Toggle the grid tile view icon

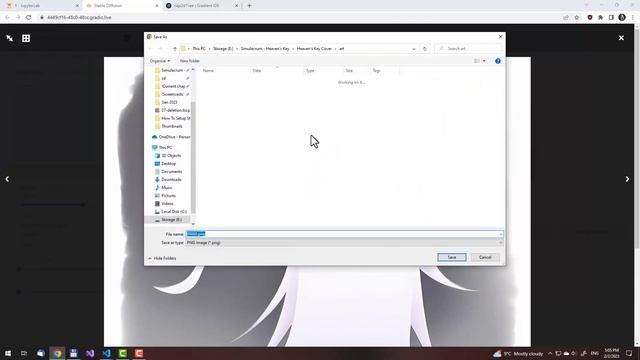[x=26, y=38]
